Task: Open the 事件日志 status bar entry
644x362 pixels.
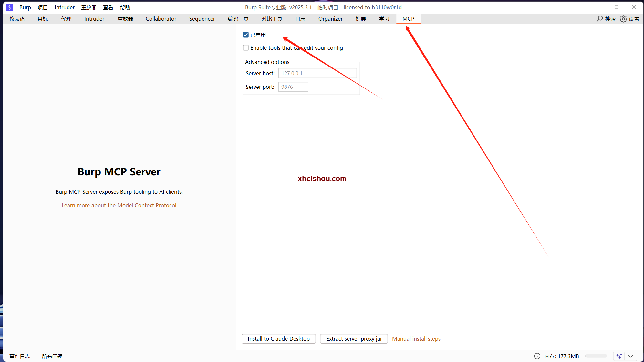Action: [x=20, y=356]
